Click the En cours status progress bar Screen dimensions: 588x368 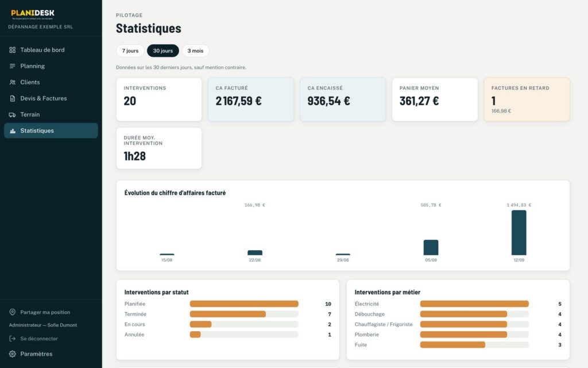244,324
